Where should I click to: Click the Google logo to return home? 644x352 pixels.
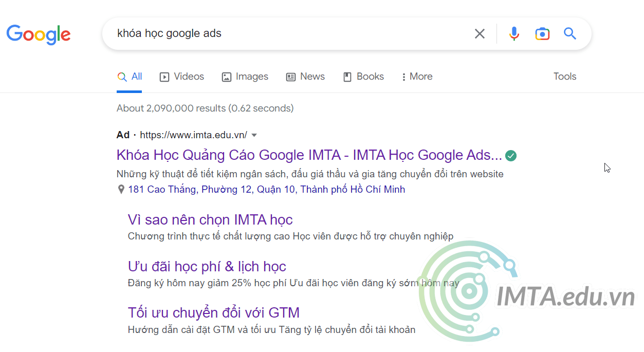click(x=39, y=34)
